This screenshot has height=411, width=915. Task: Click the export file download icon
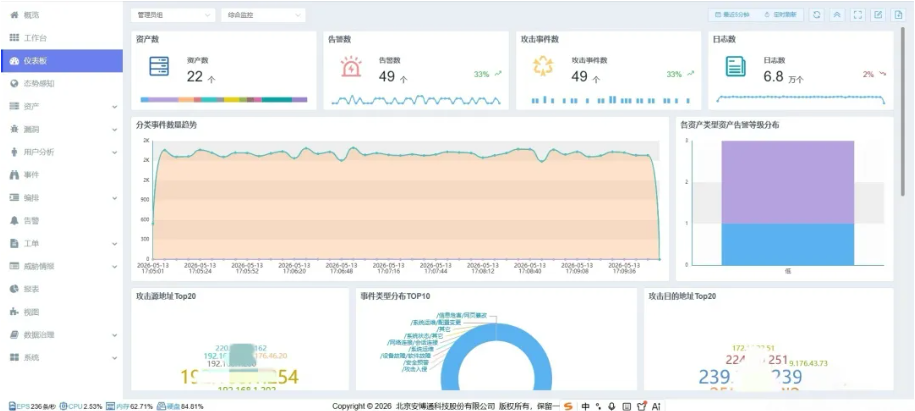[897, 15]
